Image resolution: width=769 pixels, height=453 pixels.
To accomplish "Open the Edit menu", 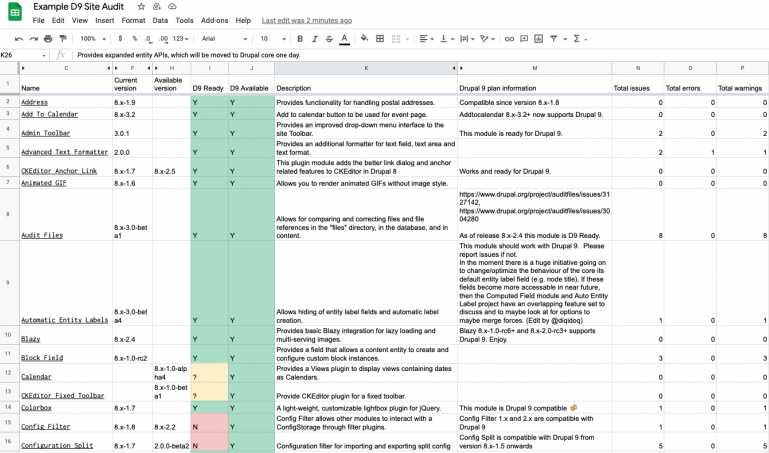I will click(x=58, y=21).
